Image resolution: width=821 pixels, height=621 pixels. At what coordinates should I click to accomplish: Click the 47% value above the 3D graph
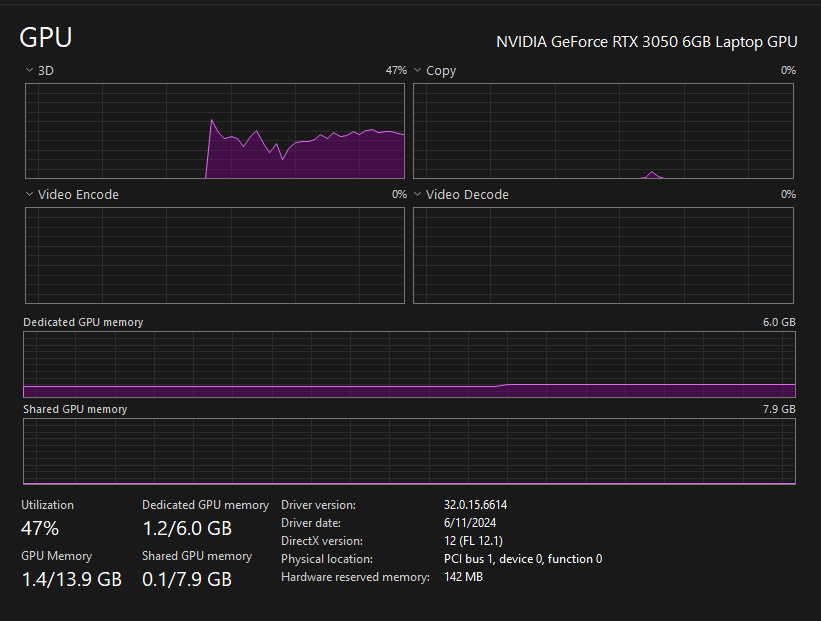[x=396, y=70]
